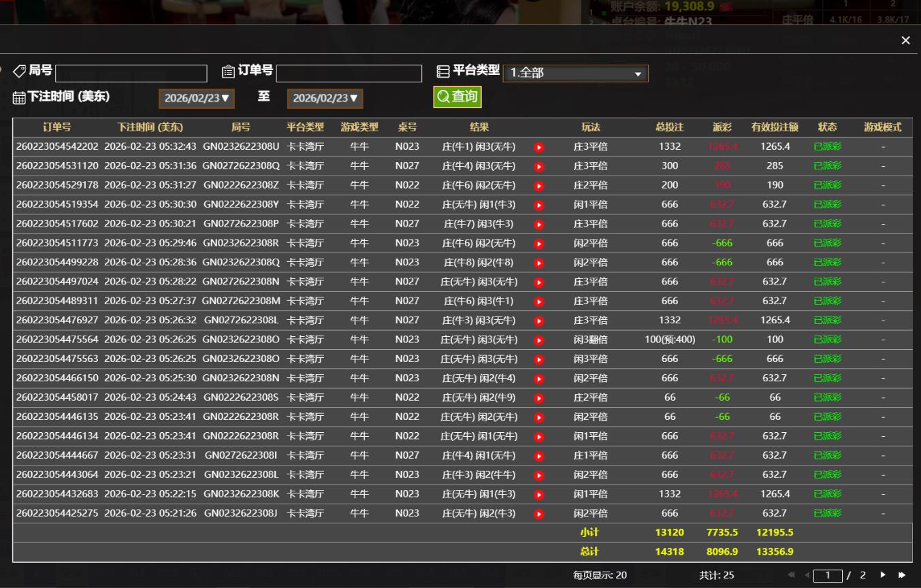Jump to last page arrow
The image size is (921, 588).
902,575
